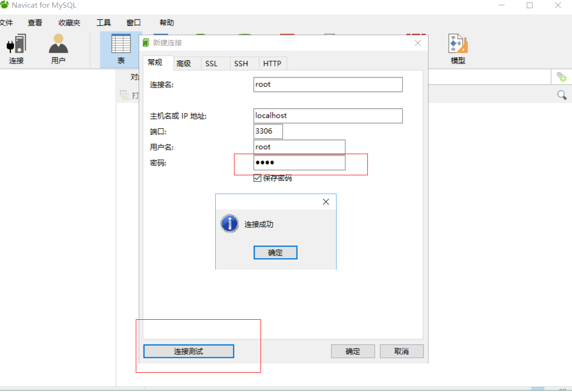Screen dimensions: 572x392
Task: Click 确定 in the 连接成功 message box
Action: 275,253
